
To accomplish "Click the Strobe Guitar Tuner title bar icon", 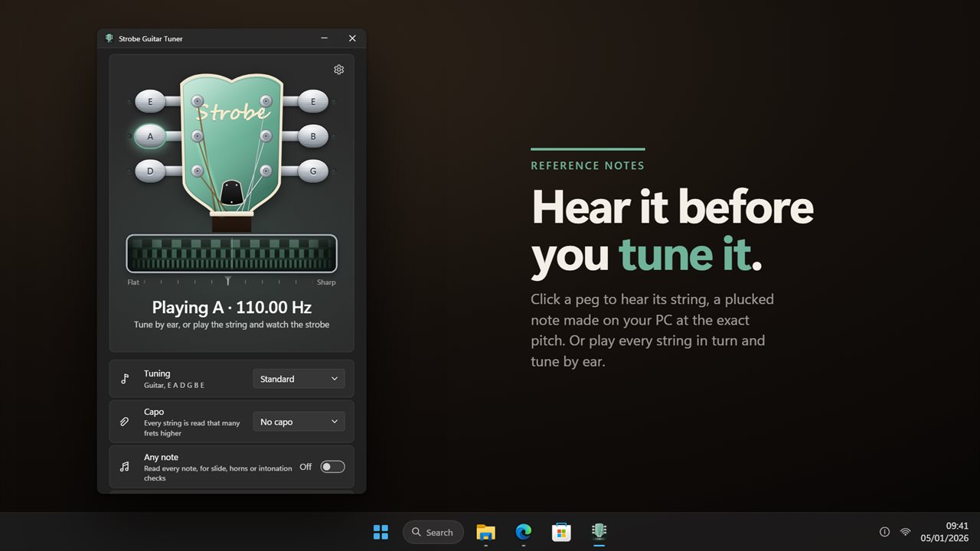I will [x=109, y=38].
